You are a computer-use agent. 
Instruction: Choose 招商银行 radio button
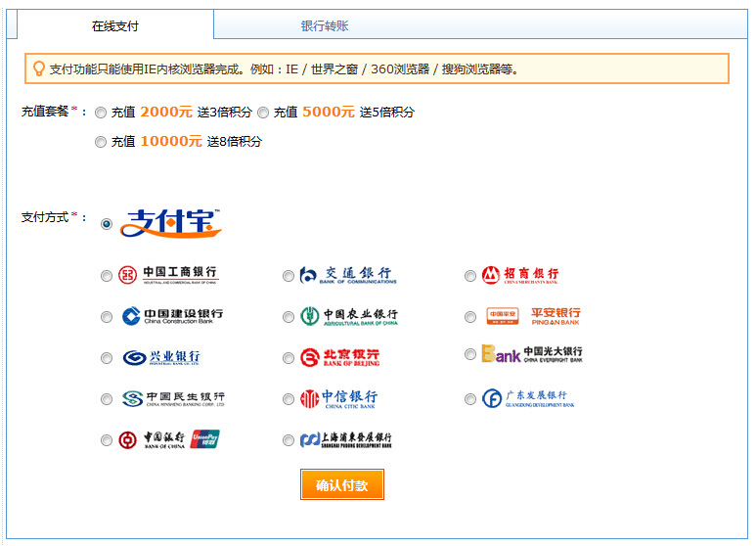point(470,276)
